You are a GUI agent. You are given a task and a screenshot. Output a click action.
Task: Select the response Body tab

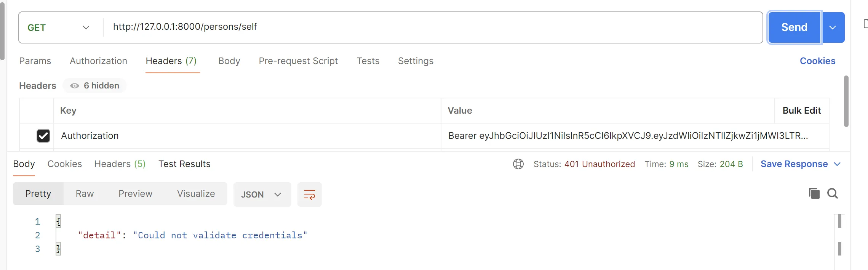(24, 164)
